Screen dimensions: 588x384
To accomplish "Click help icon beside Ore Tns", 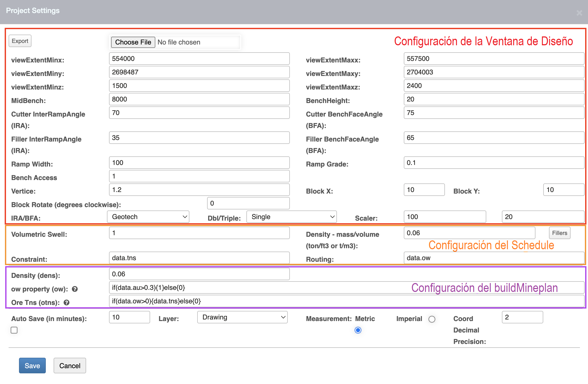I will tap(67, 303).
